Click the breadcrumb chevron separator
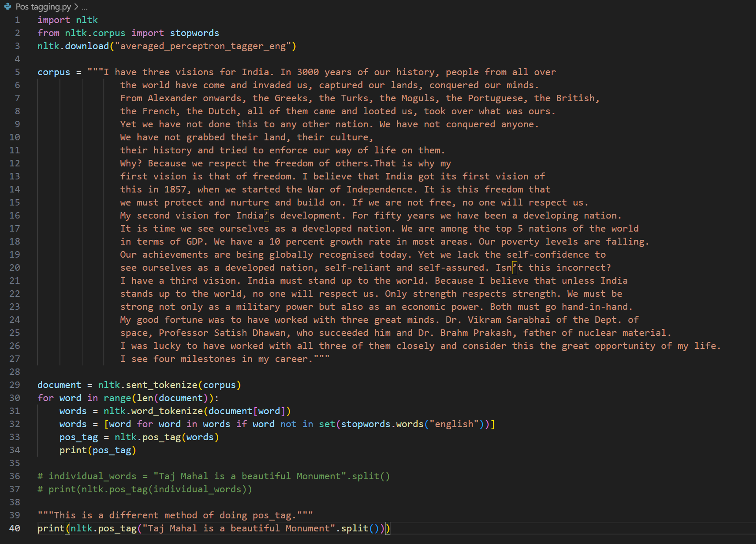756x544 pixels. tap(76, 7)
